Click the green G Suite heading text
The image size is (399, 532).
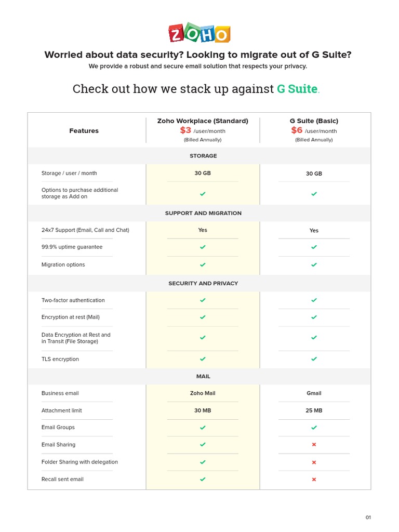point(297,89)
